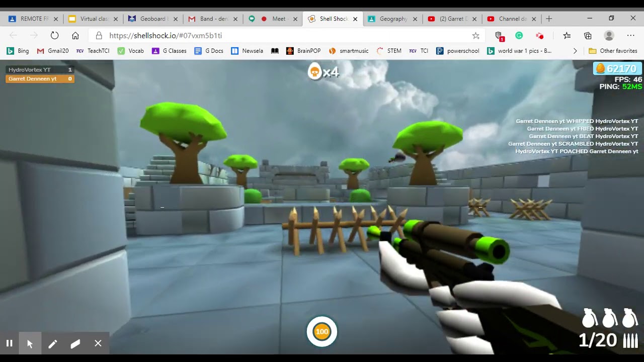Click the POACHED kill feed message
Viewport: 644px width, 362px height.
tap(577, 151)
